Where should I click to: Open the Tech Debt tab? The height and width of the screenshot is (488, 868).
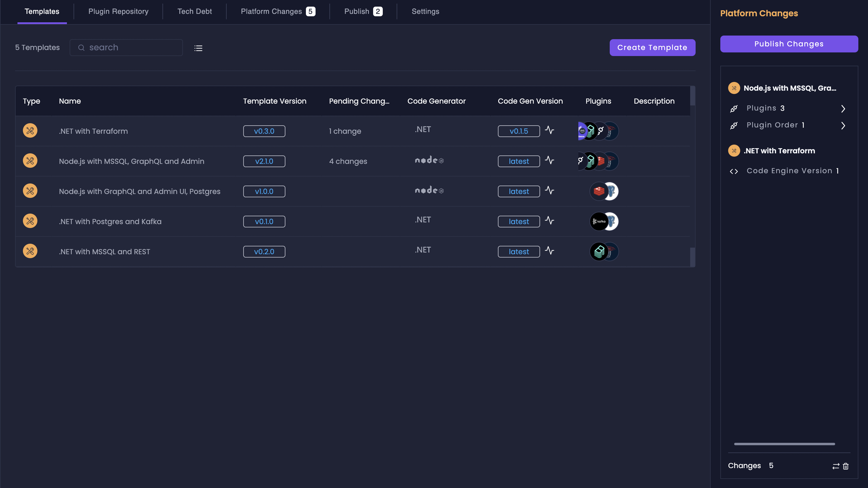click(x=194, y=11)
